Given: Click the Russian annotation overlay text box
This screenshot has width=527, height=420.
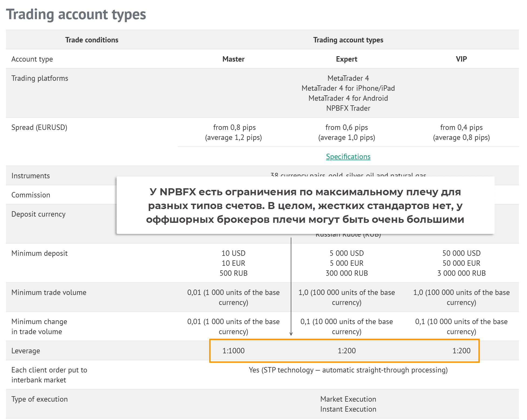Looking at the screenshot, I should point(305,206).
